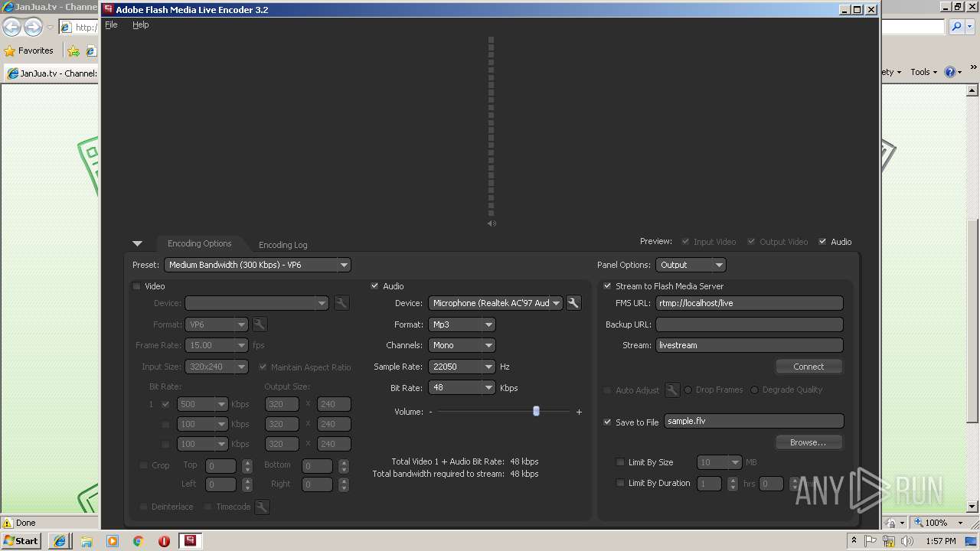The image size is (980, 551).
Task: Click Volume plus sign
Action: tap(579, 412)
